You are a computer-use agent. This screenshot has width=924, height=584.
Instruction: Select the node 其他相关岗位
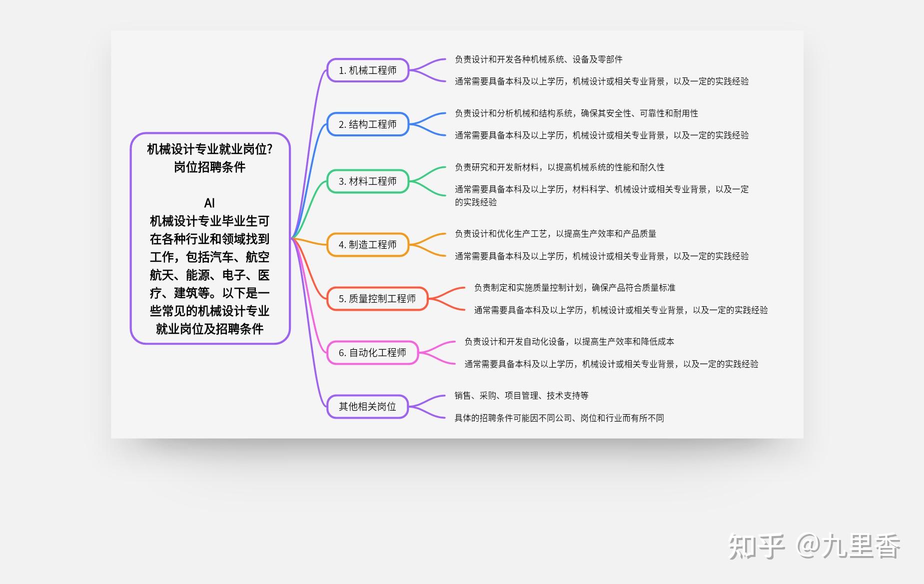367,407
